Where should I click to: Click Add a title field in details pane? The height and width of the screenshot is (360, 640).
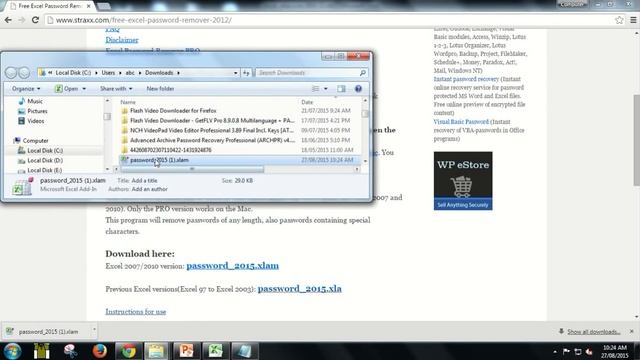144,180
